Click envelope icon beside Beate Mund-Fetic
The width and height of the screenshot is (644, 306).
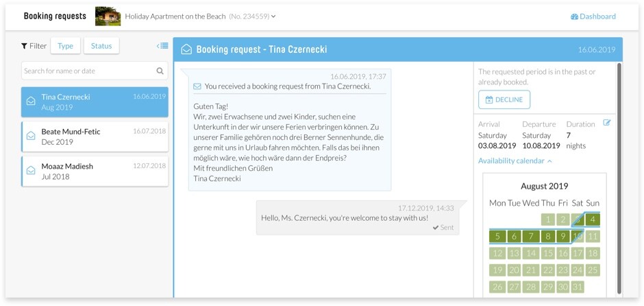31,136
